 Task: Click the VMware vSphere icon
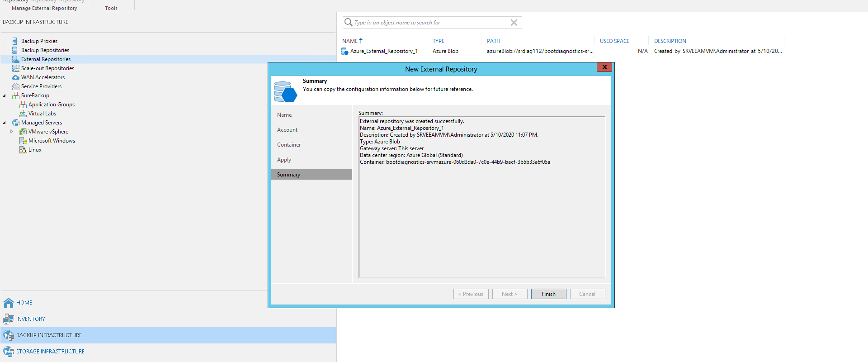(x=23, y=132)
